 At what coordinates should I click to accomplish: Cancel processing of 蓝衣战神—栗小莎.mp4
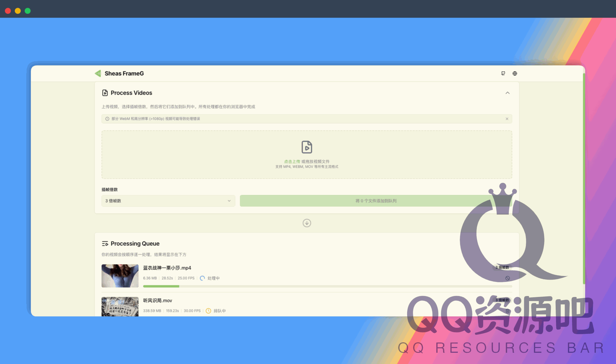(x=508, y=278)
